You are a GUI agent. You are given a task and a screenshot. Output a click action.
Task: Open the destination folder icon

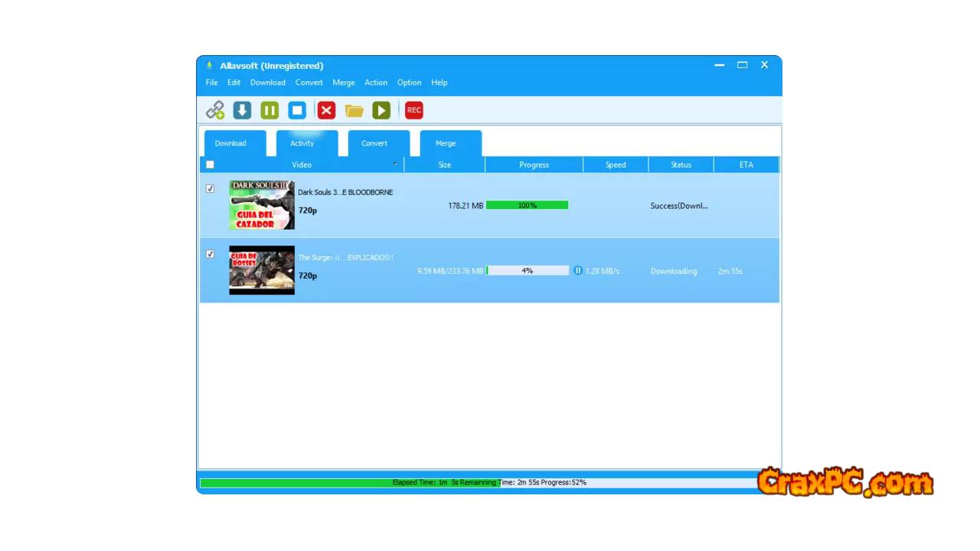coord(354,110)
